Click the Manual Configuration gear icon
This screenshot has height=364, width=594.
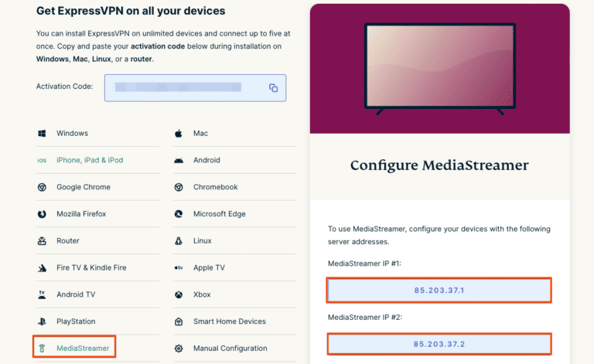pyautogui.click(x=178, y=349)
